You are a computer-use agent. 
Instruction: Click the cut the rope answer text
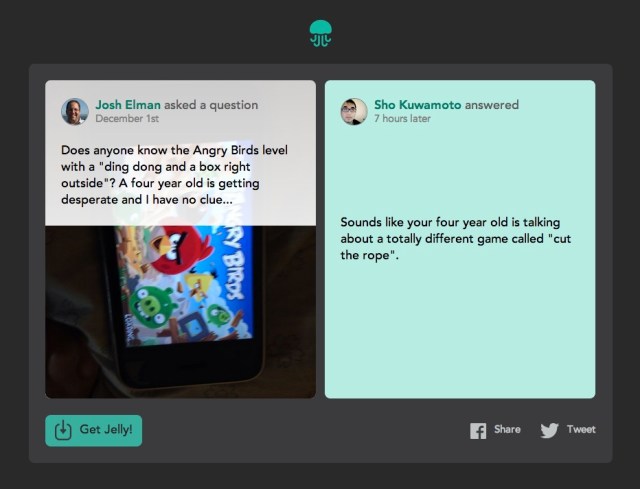(x=456, y=239)
